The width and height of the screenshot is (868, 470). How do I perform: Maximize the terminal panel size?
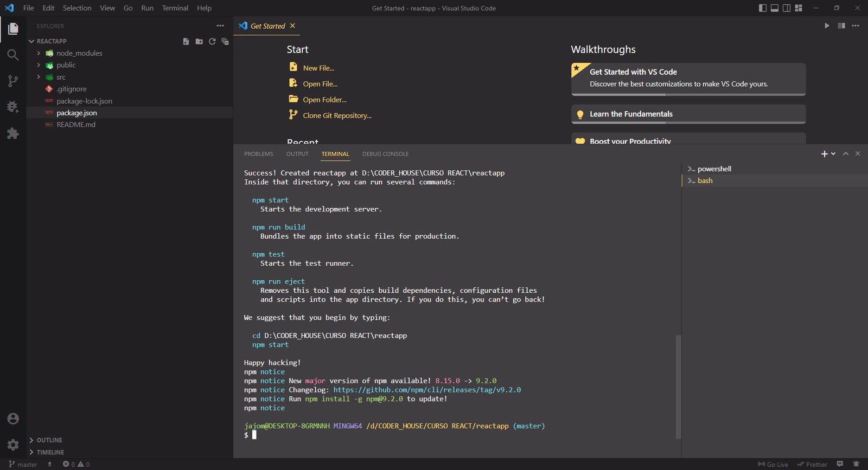tap(846, 154)
